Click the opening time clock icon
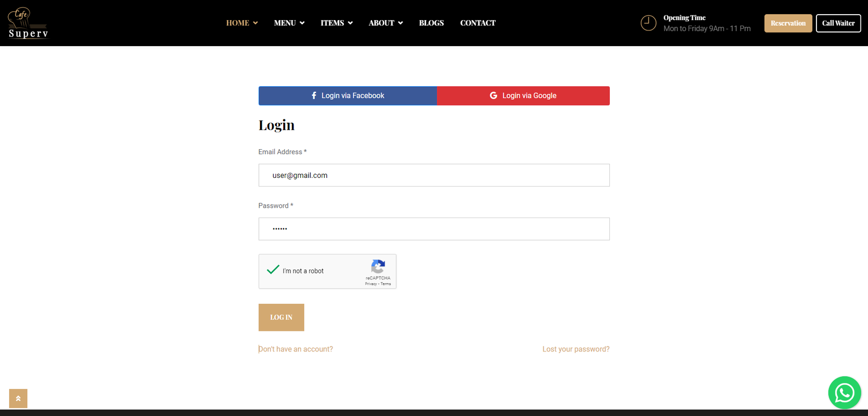This screenshot has width=868, height=416. [648, 23]
